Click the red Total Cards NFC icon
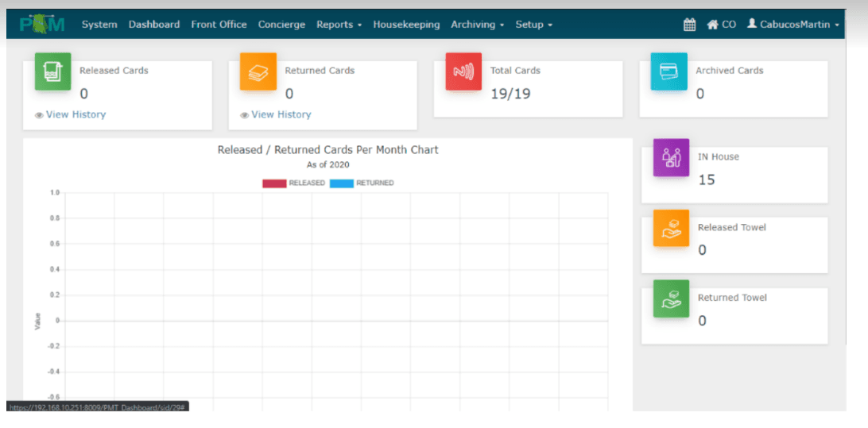The width and height of the screenshot is (868, 428). click(x=463, y=71)
